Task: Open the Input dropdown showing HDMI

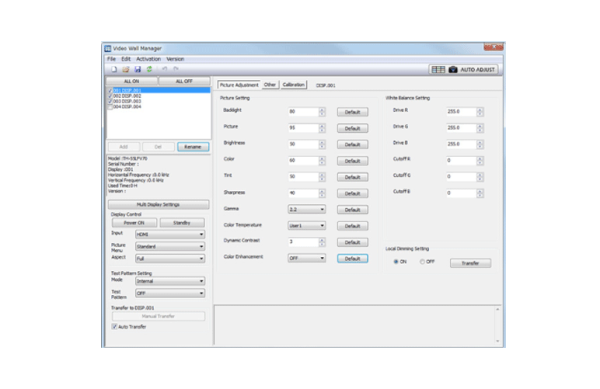Action: click(x=170, y=234)
